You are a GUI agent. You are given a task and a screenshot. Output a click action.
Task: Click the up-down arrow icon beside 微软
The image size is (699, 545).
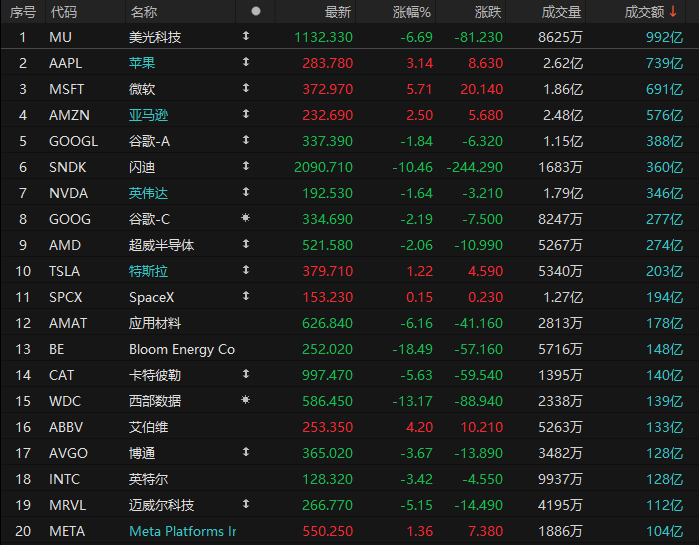tap(246, 88)
